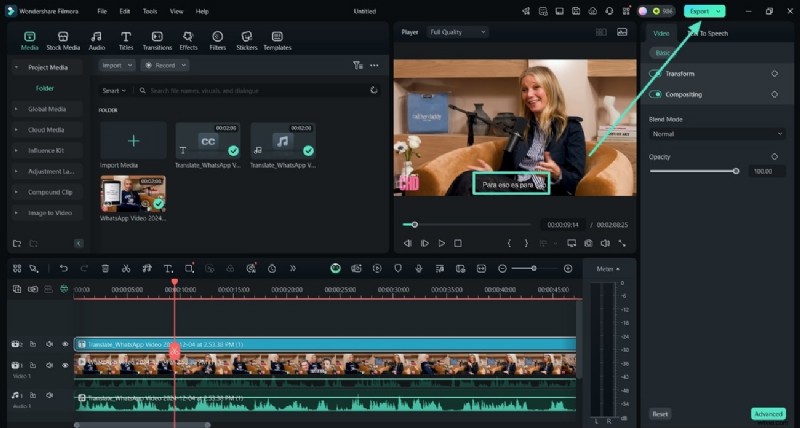Open the Stickers panel
This screenshot has width=800, height=428.
tap(246, 40)
